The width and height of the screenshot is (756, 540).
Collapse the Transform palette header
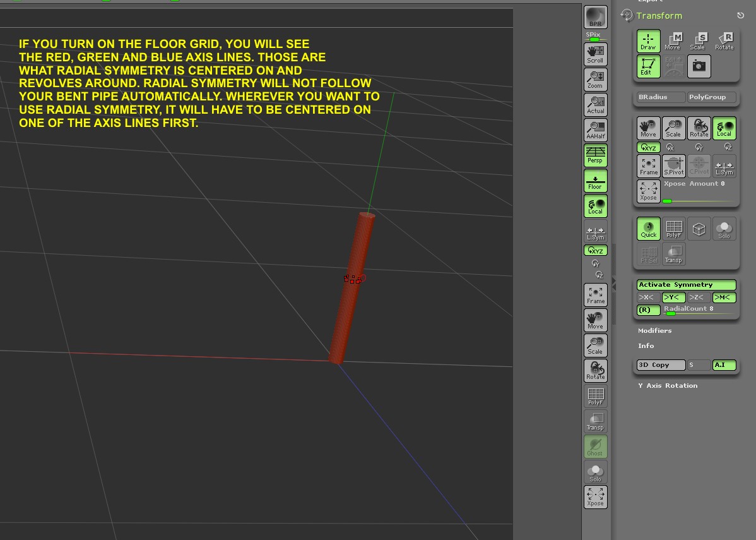659,15
